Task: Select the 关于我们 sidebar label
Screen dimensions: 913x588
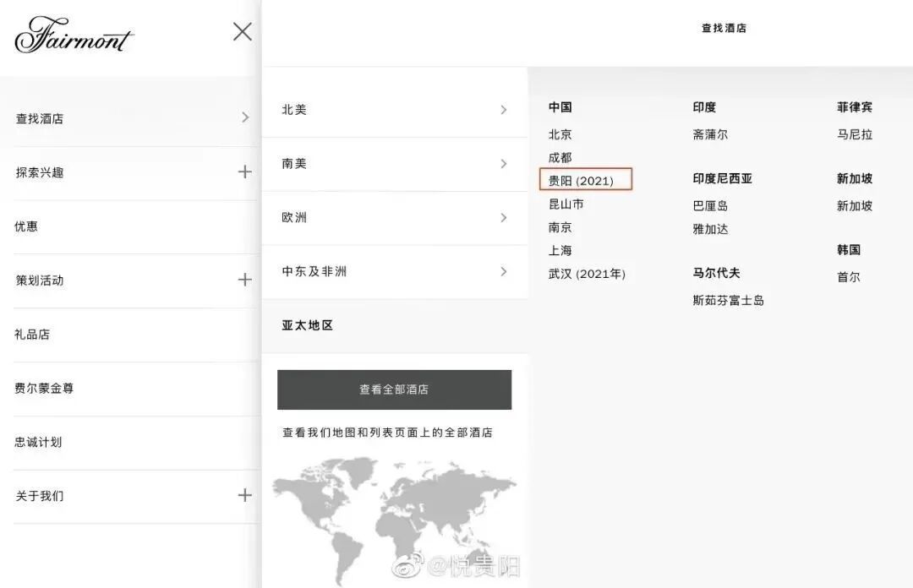Action: 40,496
